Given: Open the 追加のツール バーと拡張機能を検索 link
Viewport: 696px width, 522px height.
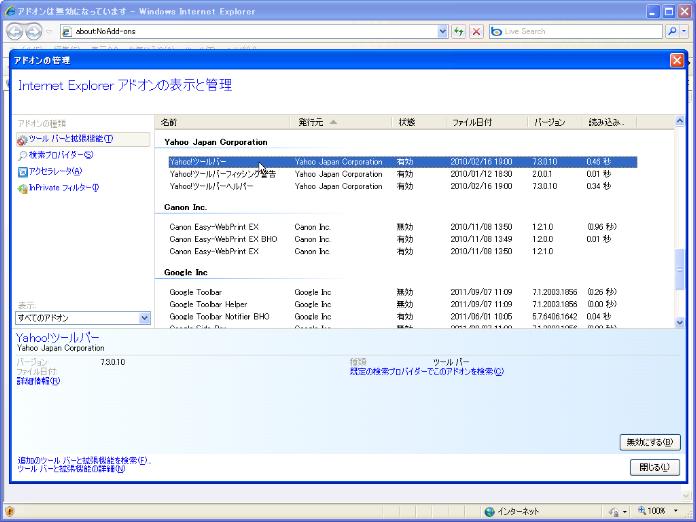Looking at the screenshot, I should [x=83, y=461].
